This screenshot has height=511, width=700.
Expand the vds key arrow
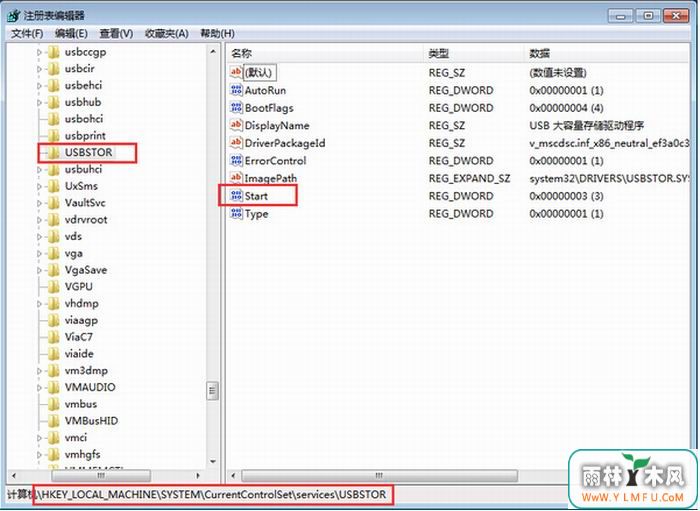point(39,237)
